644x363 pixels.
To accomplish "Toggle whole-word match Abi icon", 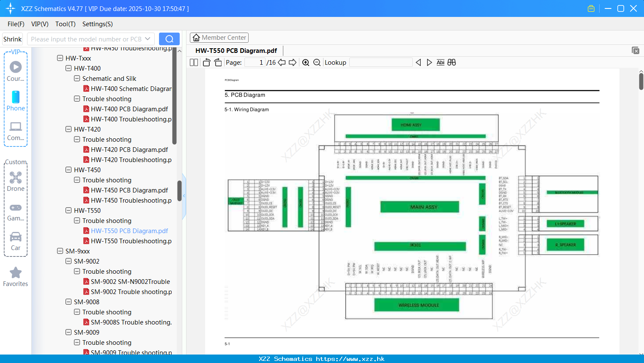I will [x=440, y=63].
